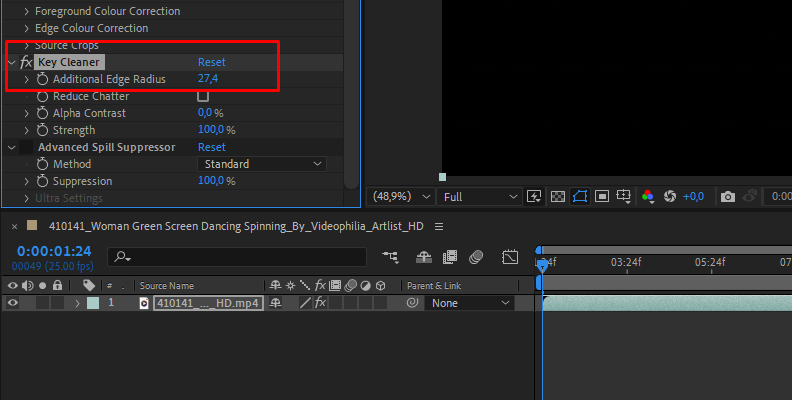Toggle the shy switch on layer 1
This screenshot has width=792, height=400.
point(275,303)
